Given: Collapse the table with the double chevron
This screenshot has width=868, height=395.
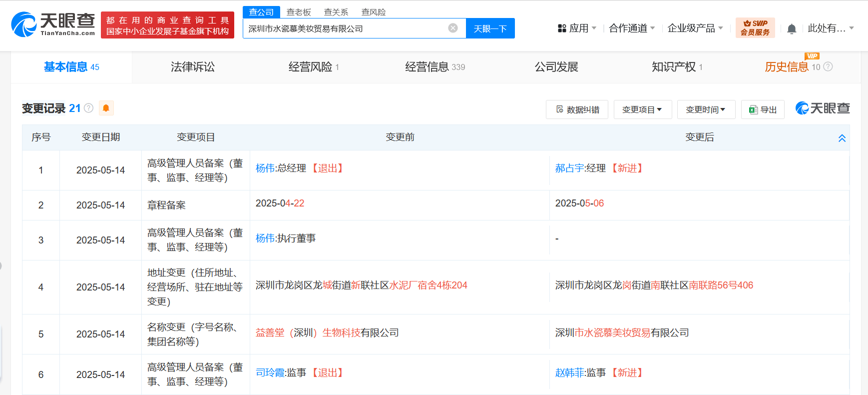Looking at the screenshot, I should 842,138.
